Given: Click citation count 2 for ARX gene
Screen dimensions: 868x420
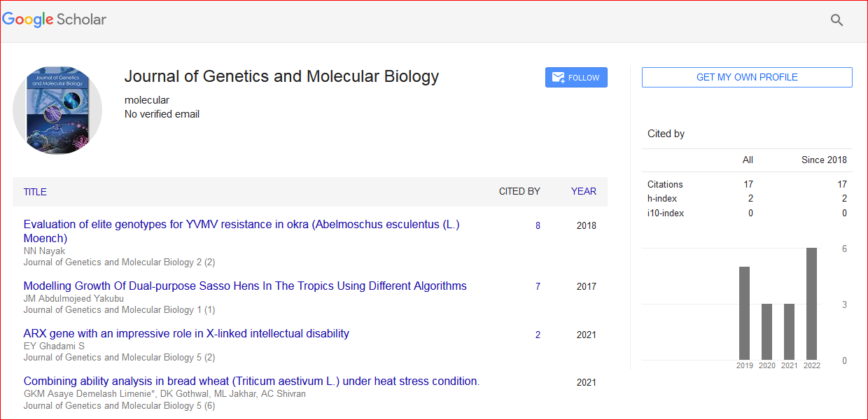Looking at the screenshot, I should point(538,335).
